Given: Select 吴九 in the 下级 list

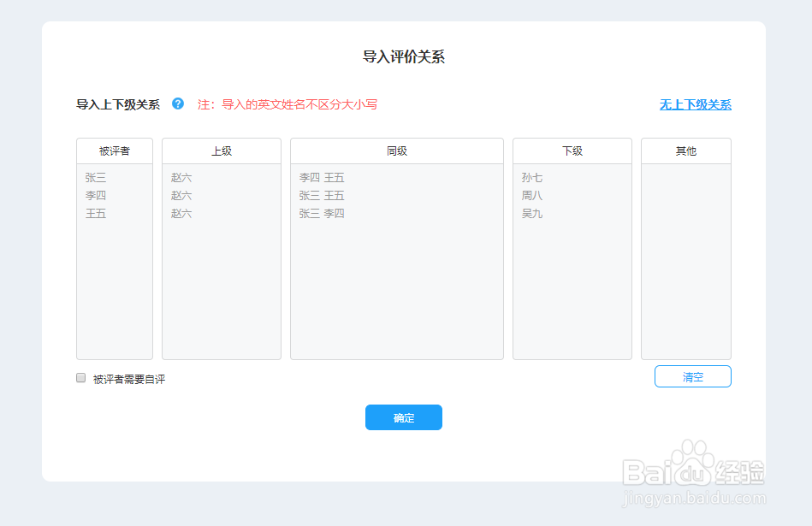Looking at the screenshot, I should click(531, 213).
